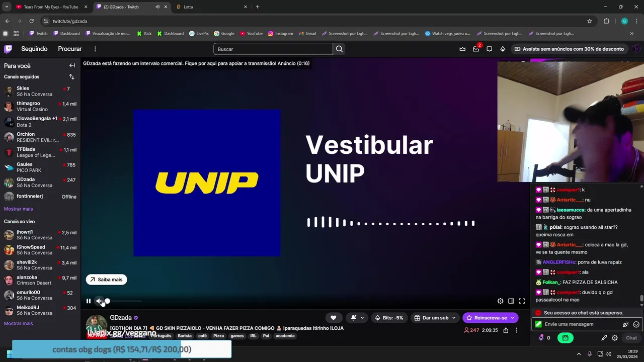Open Kick bookmark in bookmarks bar
The width and height of the screenshot is (644, 362).
click(144, 34)
